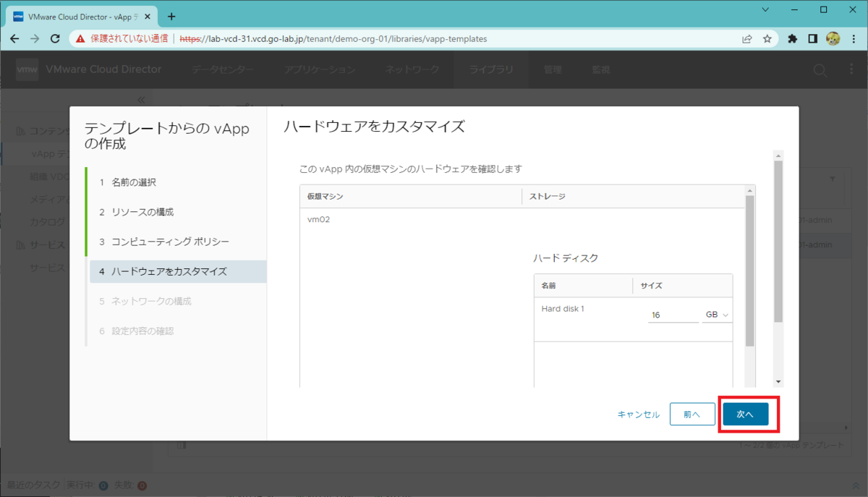Click the 前へ button
Screen dimensions: 868x497
(692, 414)
